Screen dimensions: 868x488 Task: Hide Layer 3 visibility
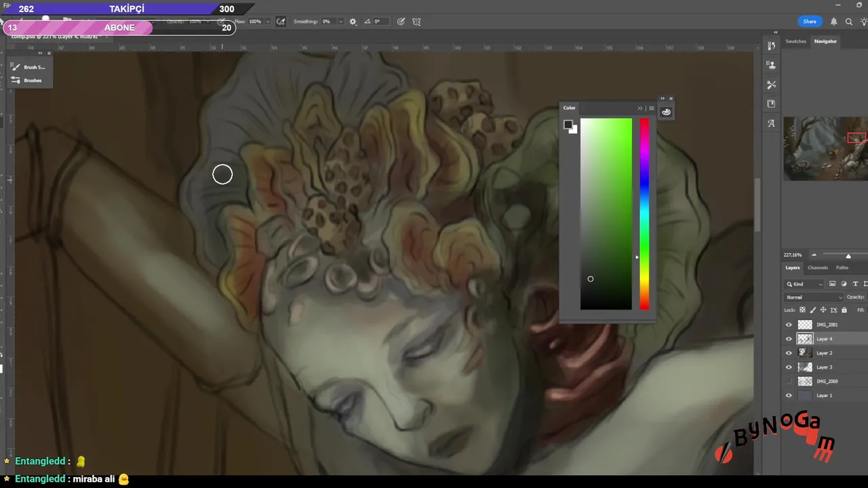pos(789,367)
